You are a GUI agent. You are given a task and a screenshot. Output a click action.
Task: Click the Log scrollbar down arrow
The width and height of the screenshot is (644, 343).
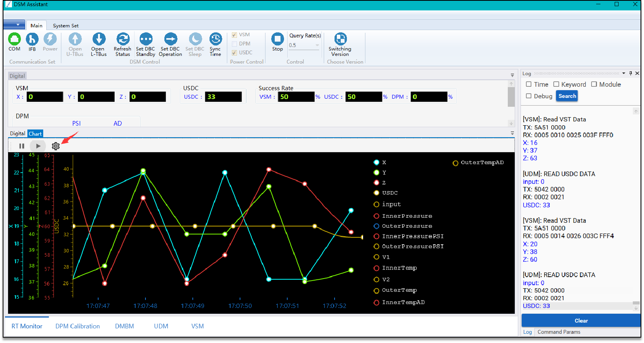pos(636,308)
